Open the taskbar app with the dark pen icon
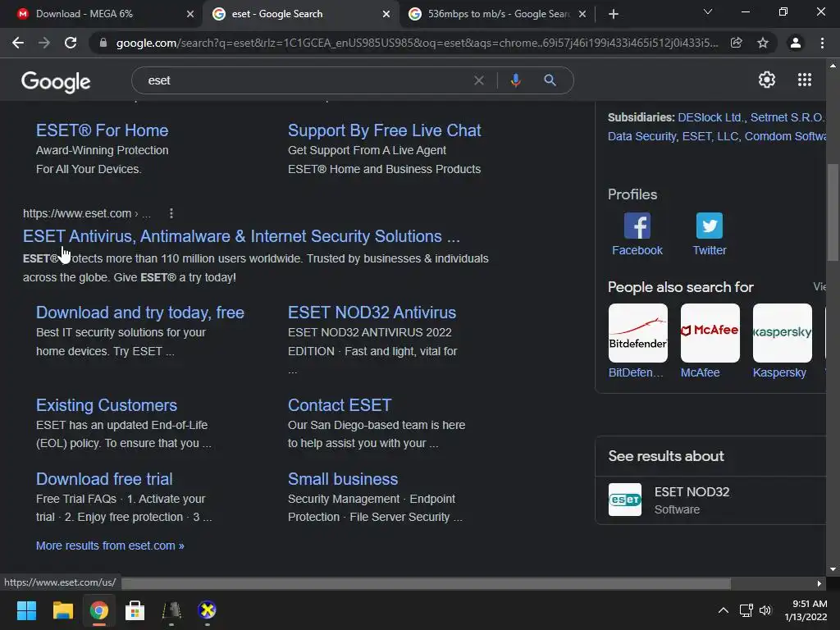Screen dimensions: 840x630 pos(171,610)
